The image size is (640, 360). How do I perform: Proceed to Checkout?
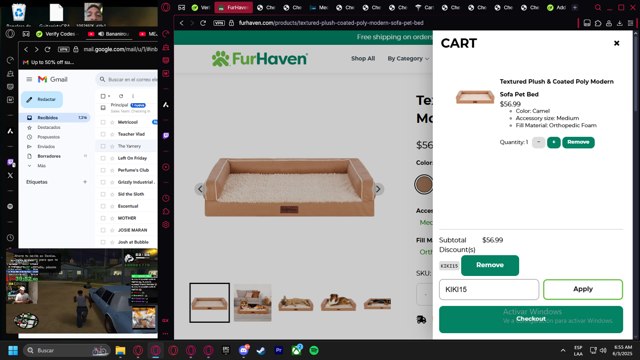pos(531,319)
